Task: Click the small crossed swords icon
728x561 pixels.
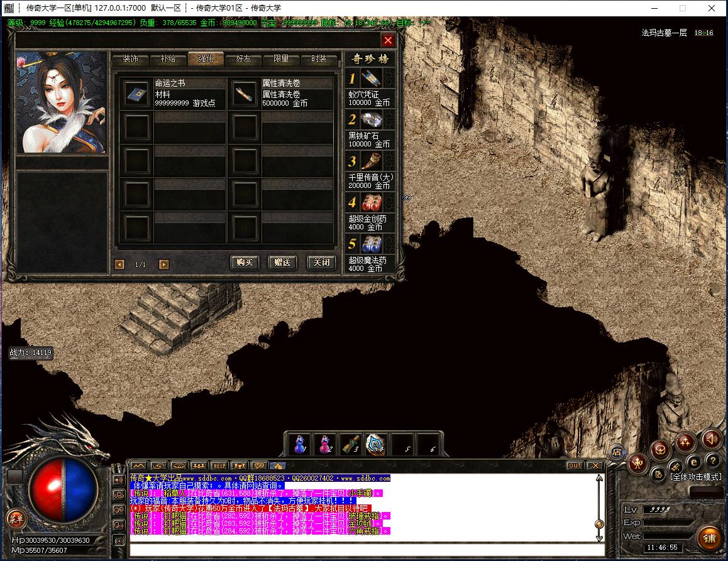Action: [x=676, y=467]
